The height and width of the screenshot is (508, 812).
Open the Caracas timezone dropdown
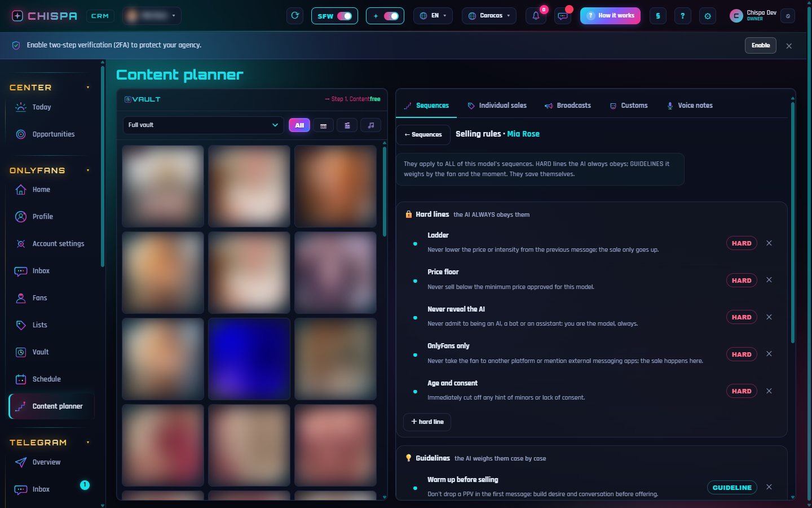(x=489, y=16)
